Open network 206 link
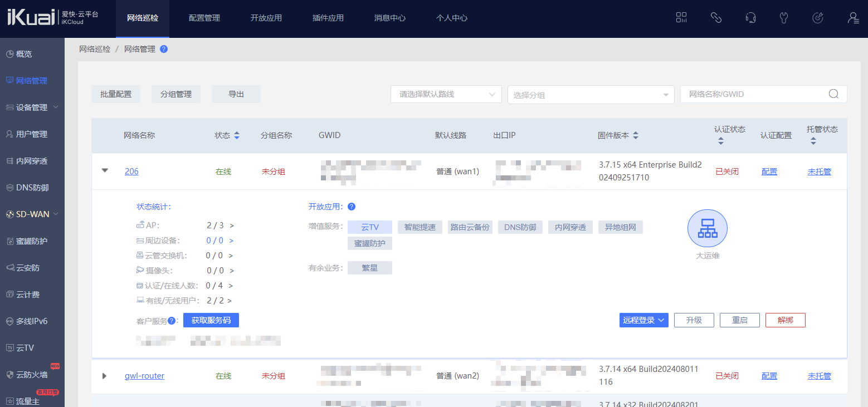Image resolution: width=868 pixels, height=407 pixels. pyautogui.click(x=131, y=171)
